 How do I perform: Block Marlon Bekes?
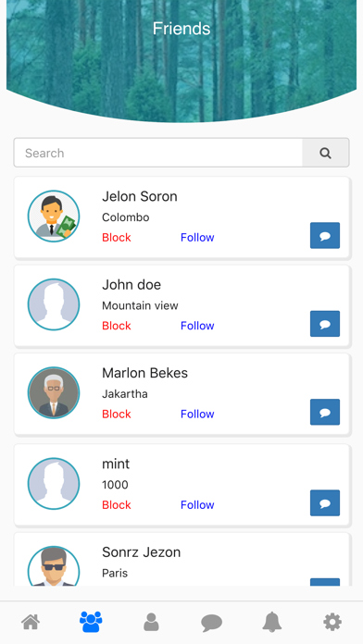click(x=117, y=414)
